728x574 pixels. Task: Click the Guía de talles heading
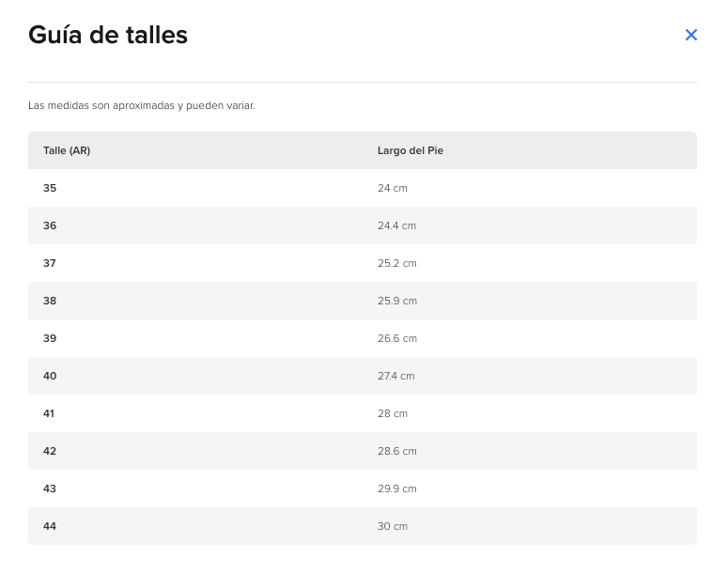coord(108,35)
